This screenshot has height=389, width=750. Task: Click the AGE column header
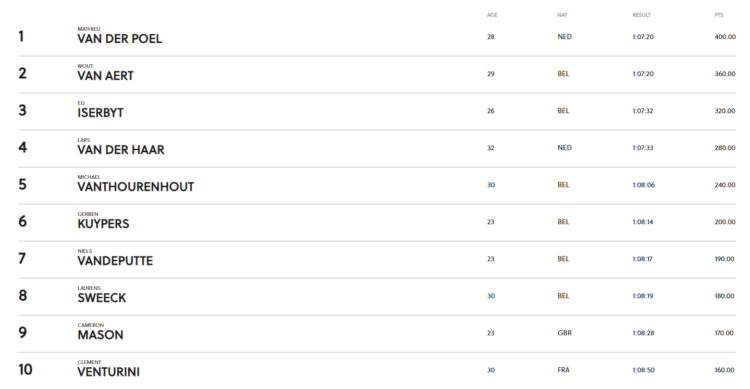[492, 15]
